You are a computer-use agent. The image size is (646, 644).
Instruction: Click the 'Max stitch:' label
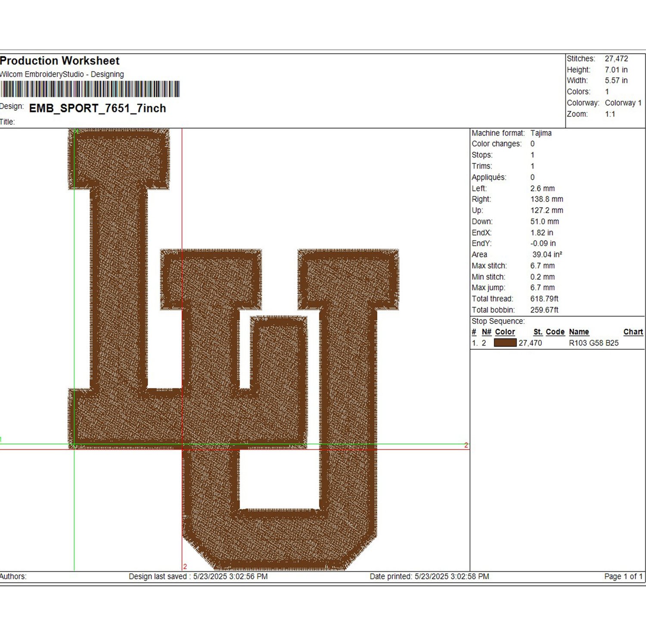click(489, 266)
